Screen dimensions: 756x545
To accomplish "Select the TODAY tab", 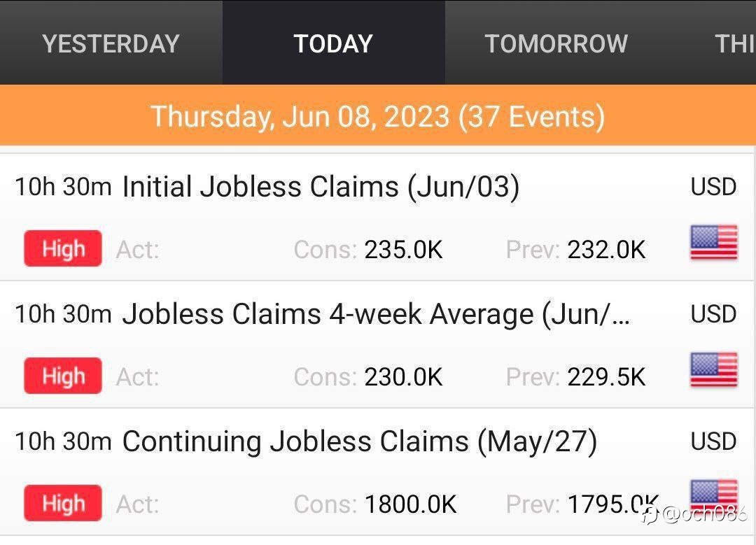I will click(333, 43).
